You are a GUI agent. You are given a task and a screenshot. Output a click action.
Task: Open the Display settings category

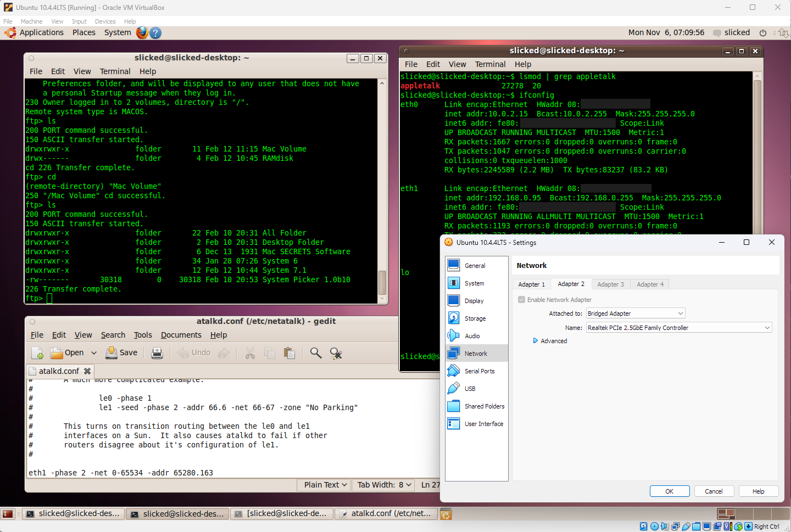tap(476, 301)
